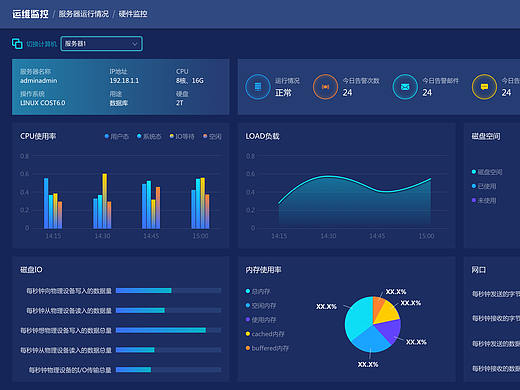Click the longest disk IO progress bar
This screenshot has width=520, height=390.
168,330
